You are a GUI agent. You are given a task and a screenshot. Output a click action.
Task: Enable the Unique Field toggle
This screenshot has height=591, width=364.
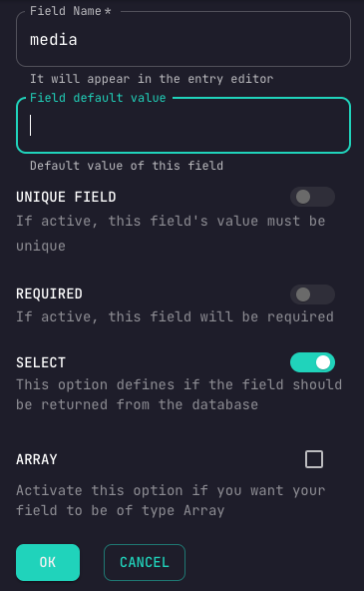pos(312,197)
